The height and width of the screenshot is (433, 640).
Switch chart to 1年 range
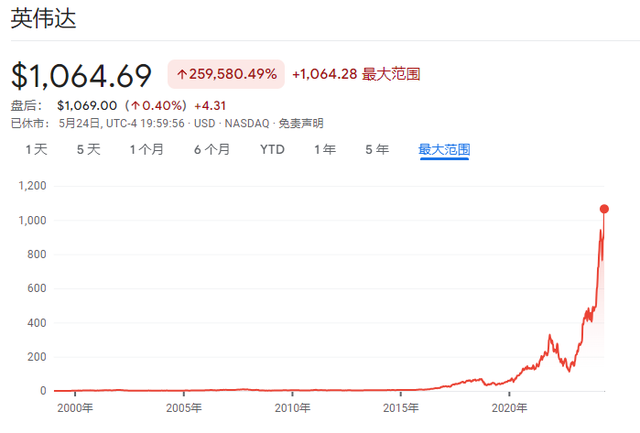pyautogui.click(x=325, y=150)
